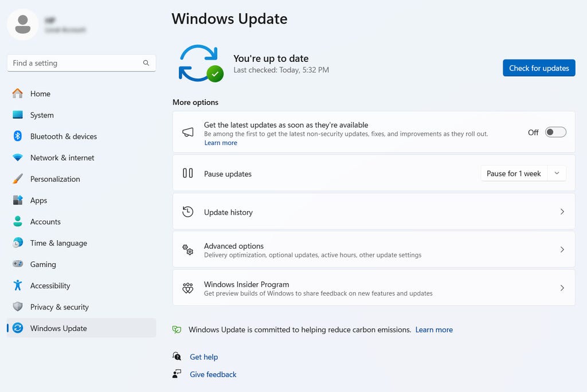Go to Time & language settings
This screenshot has width=587, height=392.
tap(58, 243)
